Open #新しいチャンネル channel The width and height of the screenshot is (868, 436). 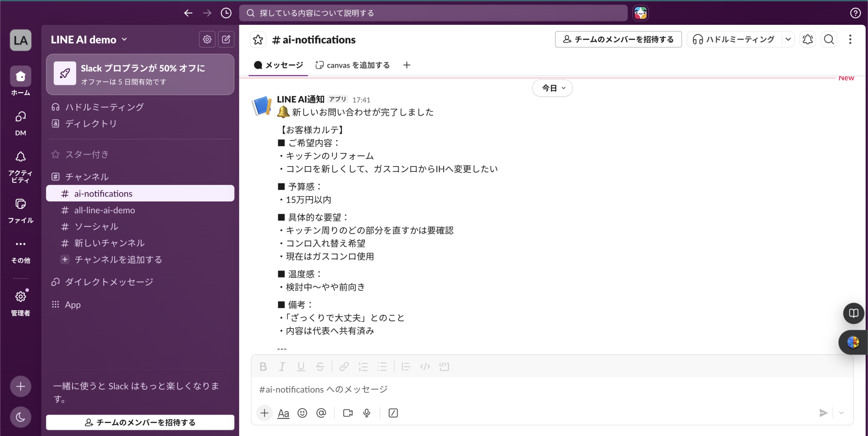pos(140,243)
